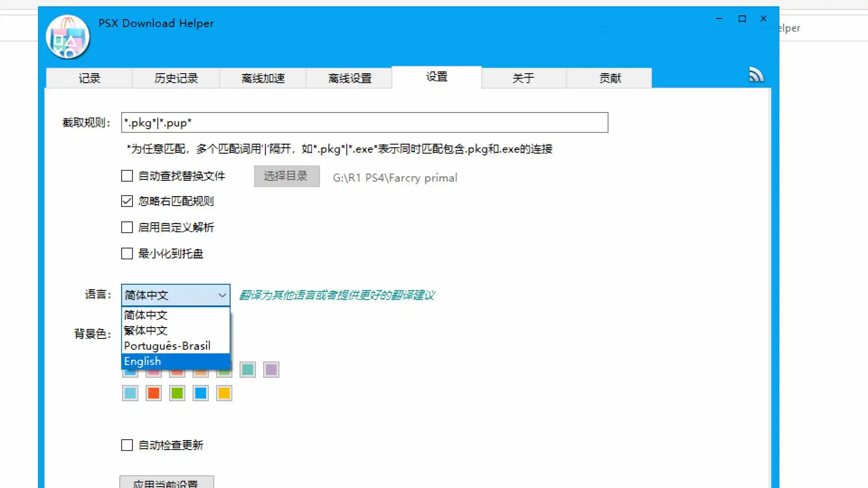Toggle the 最小化到托盘 checkbox
This screenshot has height=488, width=868.
(x=127, y=253)
